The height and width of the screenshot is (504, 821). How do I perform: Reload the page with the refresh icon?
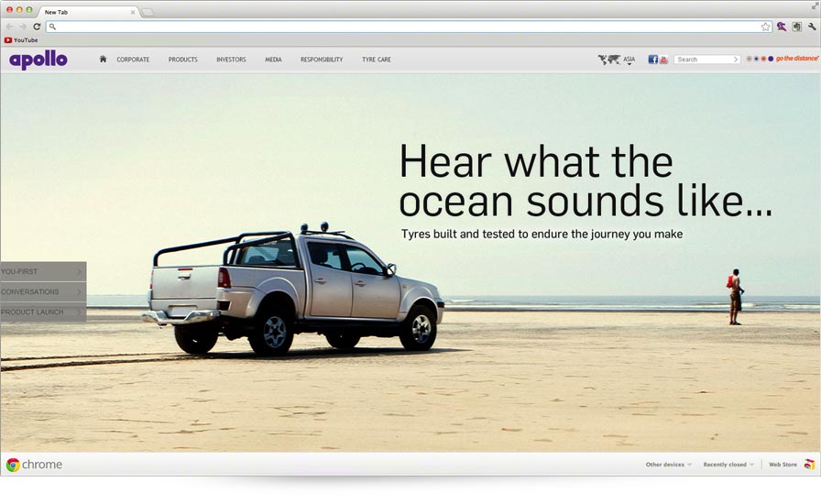[37, 27]
